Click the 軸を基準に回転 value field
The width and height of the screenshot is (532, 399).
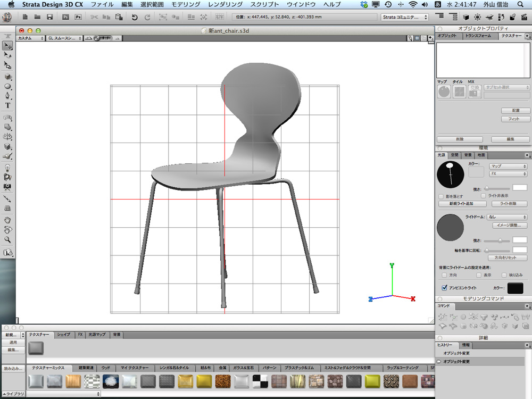point(519,250)
